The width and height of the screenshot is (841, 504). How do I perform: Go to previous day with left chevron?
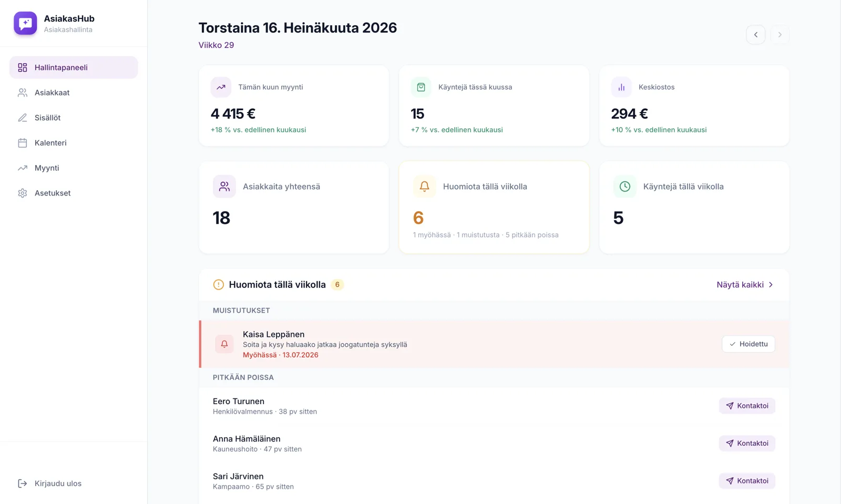point(756,35)
